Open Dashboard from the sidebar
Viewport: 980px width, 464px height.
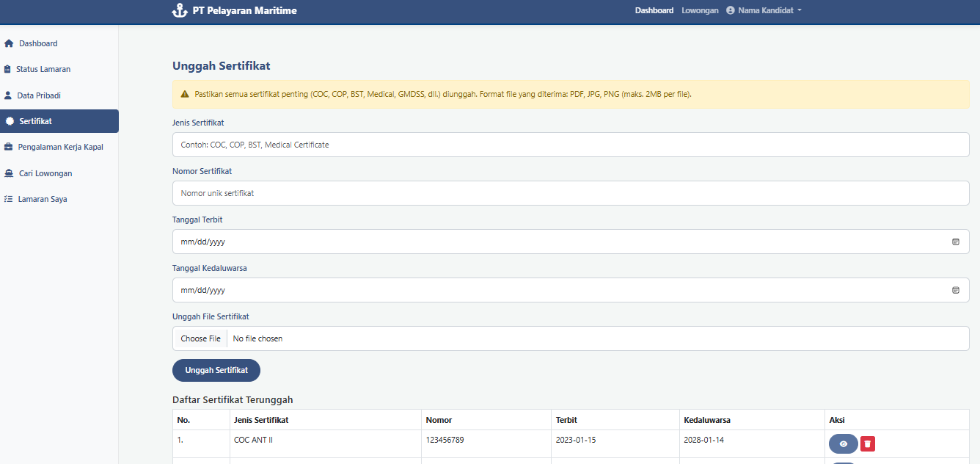(38, 43)
